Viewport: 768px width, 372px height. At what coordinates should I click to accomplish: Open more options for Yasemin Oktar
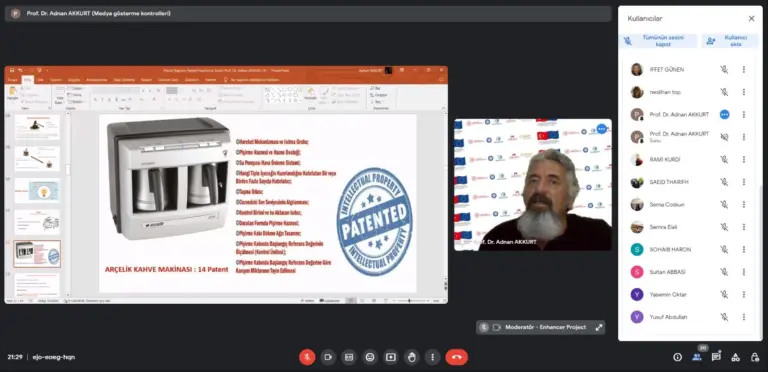tap(744, 295)
